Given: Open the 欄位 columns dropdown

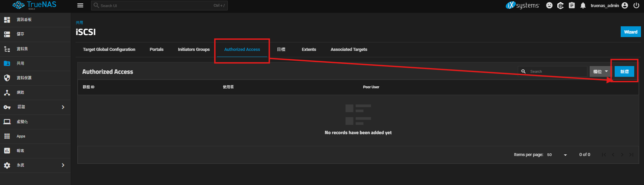Looking at the screenshot, I should (600, 71).
